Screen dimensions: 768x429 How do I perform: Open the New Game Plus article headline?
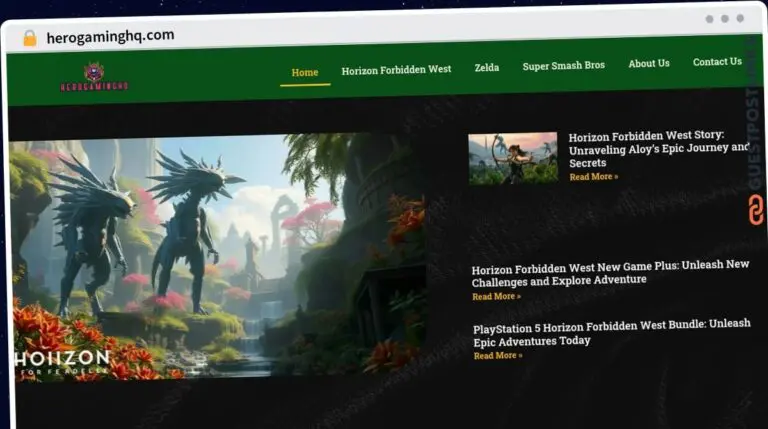coord(610,273)
